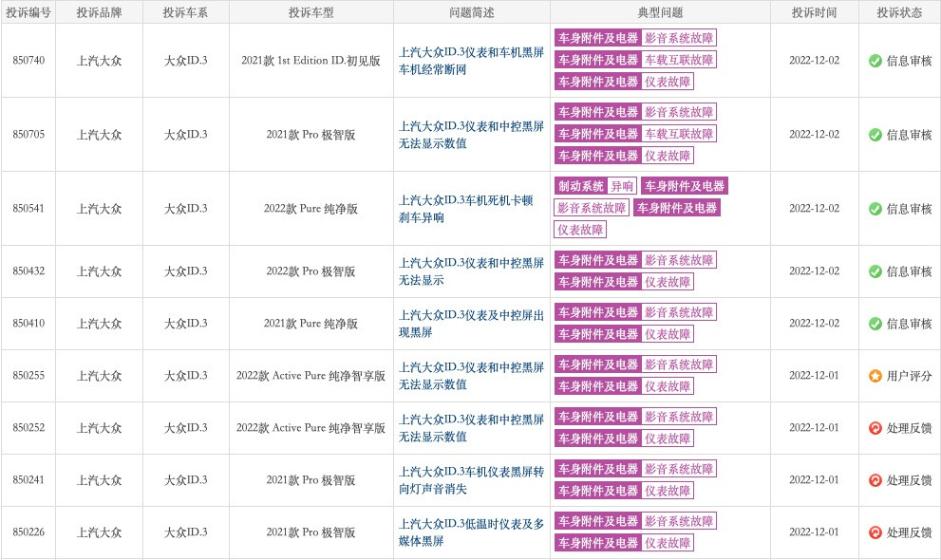This screenshot has height=560, width=941.
Task: Open complaint '低温时仪表及多媒体黑屏'
Action: [x=471, y=532]
